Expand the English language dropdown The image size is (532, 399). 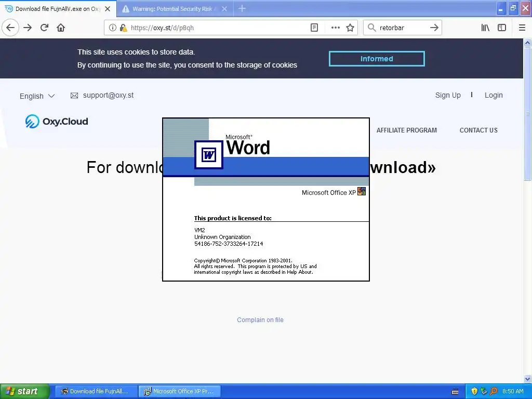(x=37, y=96)
